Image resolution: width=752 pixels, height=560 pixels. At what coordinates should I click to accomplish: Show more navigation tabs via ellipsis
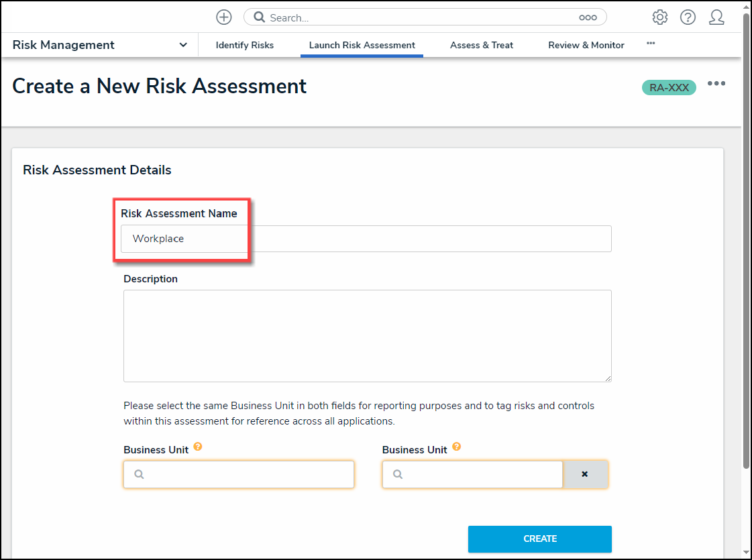(651, 43)
